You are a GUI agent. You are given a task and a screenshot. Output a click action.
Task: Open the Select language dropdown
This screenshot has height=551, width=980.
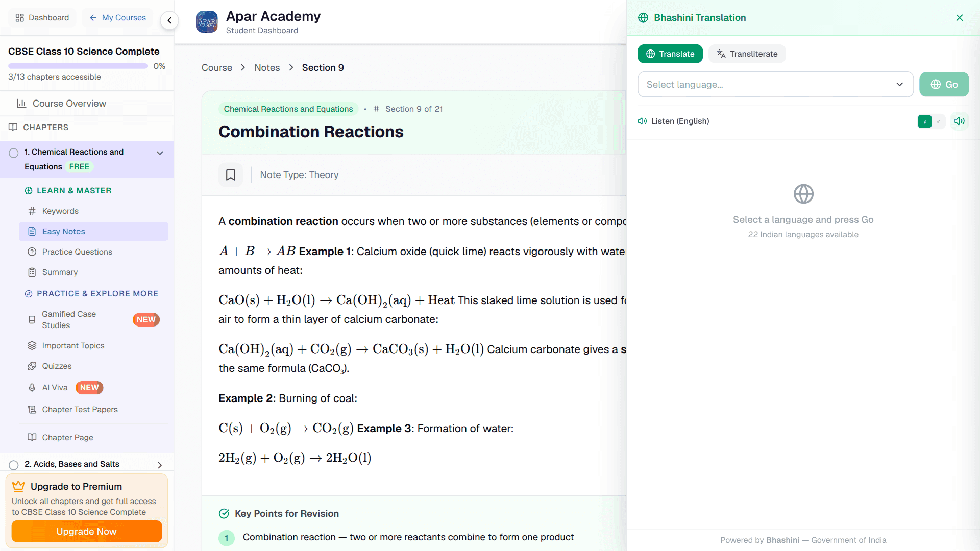(775, 85)
